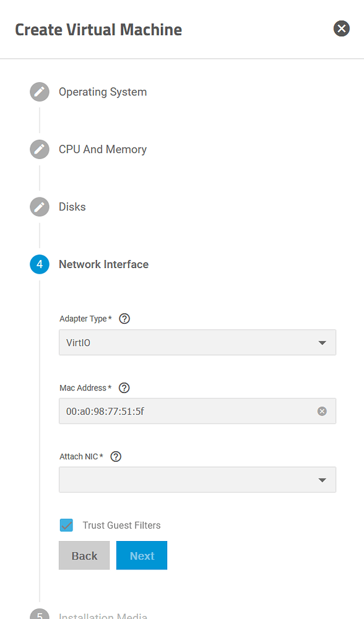Click the step 5 numbered circle
This screenshot has height=619, width=364.
coord(39,615)
